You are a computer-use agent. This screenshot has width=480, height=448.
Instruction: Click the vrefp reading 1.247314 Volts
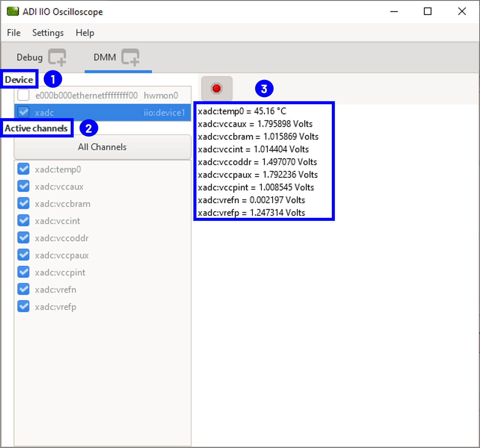tap(251, 213)
